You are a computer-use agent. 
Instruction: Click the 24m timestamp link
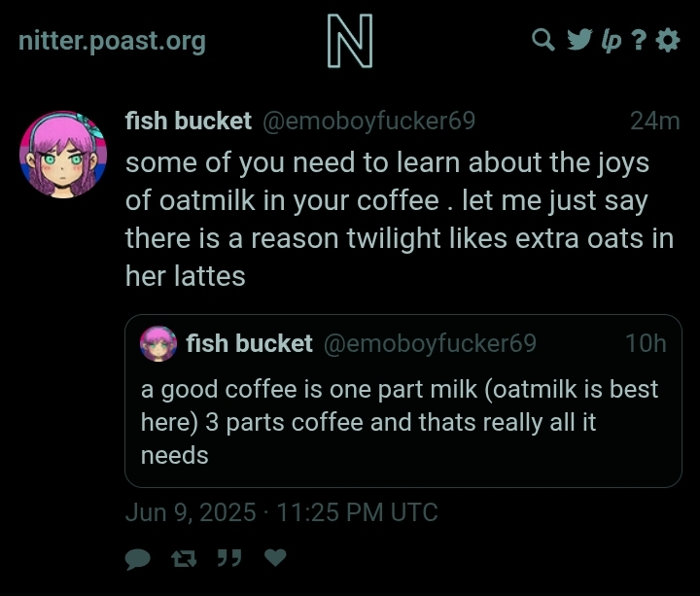click(x=654, y=121)
